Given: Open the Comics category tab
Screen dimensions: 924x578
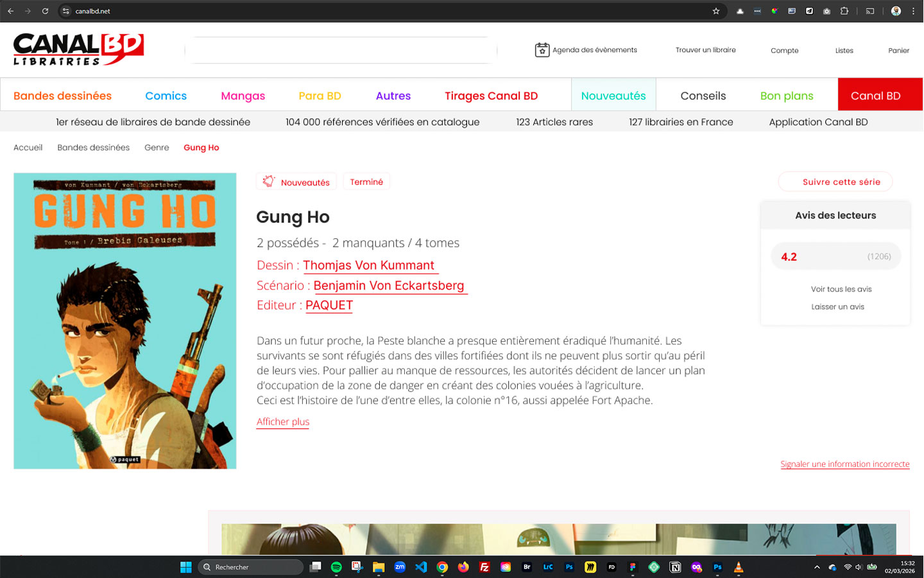Looking at the screenshot, I should pyautogui.click(x=166, y=96).
